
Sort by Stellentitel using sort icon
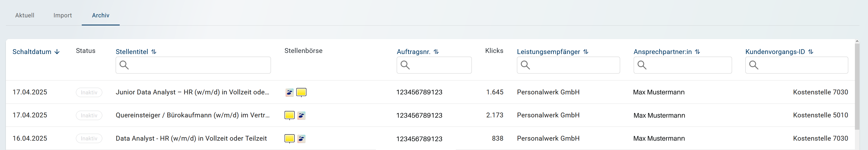154,52
